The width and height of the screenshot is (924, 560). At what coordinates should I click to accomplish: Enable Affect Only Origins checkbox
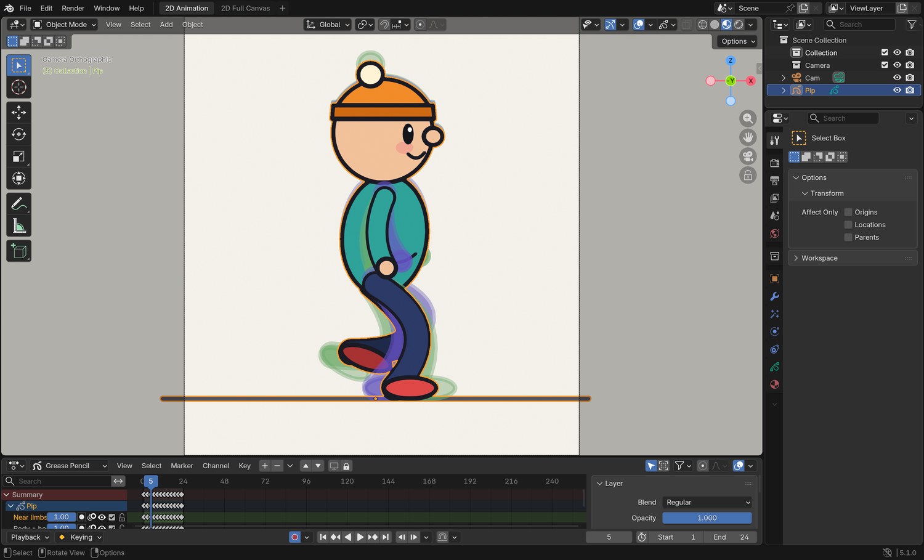coord(848,212)
